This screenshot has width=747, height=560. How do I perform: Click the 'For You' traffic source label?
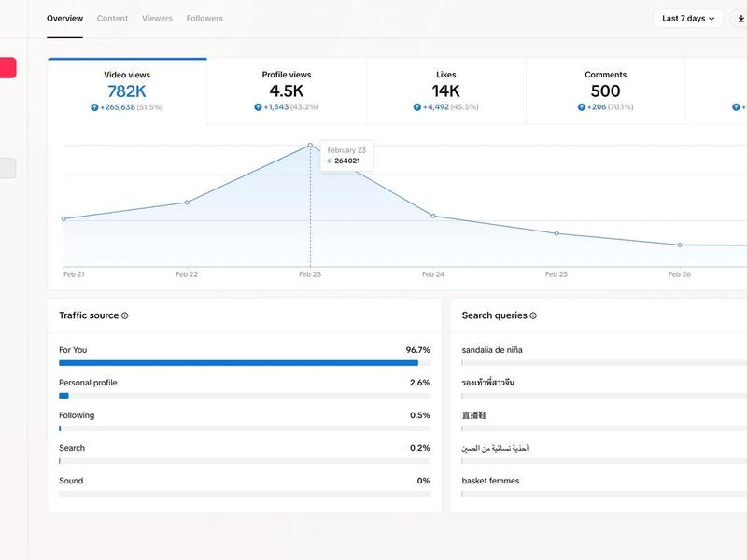[x=73, y=350]
